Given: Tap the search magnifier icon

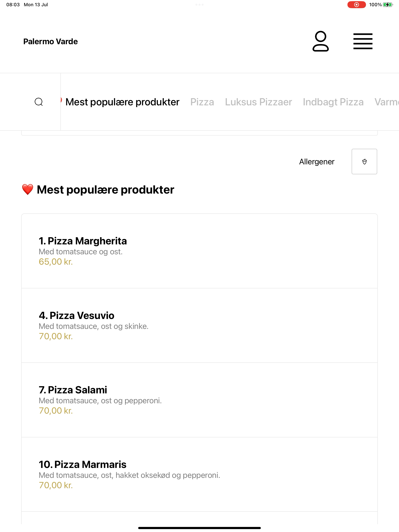Looking at the screenshot, I should (x=39, y=102).
